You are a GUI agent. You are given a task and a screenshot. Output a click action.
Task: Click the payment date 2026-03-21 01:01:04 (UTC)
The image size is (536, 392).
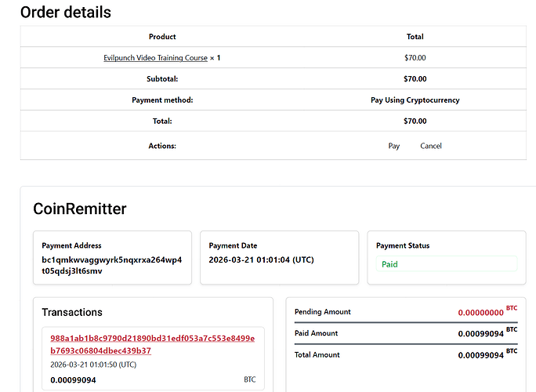261,260
